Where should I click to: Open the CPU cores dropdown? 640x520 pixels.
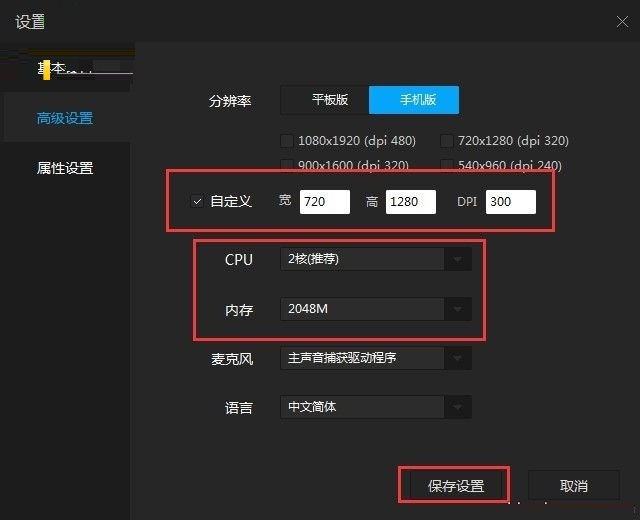click(376, 259)
